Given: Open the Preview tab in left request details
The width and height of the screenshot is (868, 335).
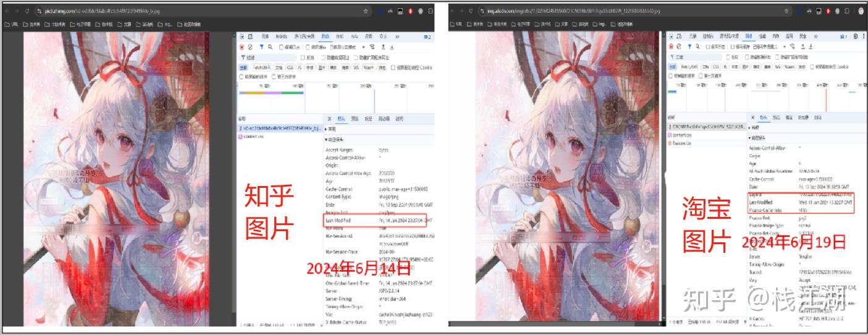Looking at the screenshot, I should pyautogui.click(x=355, y=119).
